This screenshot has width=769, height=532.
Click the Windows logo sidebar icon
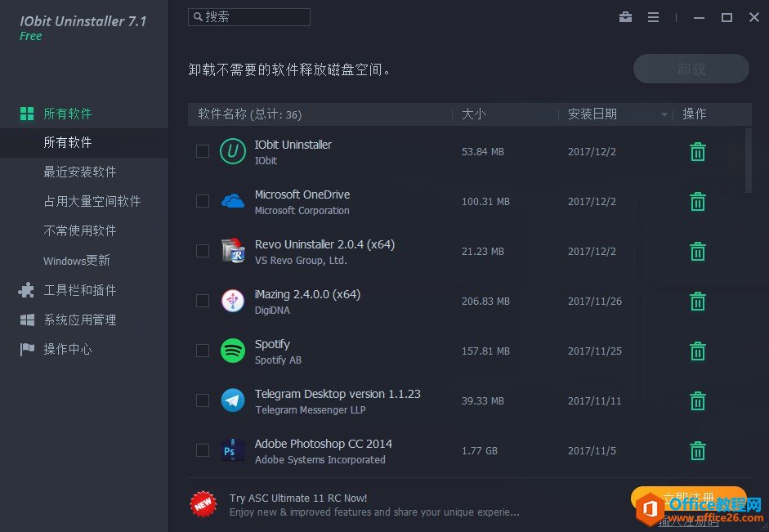(x=27, y=320)
